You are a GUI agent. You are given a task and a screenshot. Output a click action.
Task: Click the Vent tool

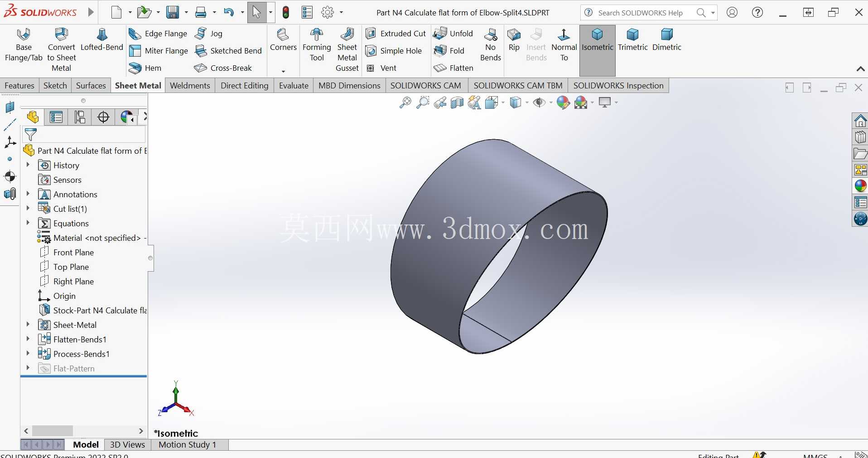tap(381, 68)
